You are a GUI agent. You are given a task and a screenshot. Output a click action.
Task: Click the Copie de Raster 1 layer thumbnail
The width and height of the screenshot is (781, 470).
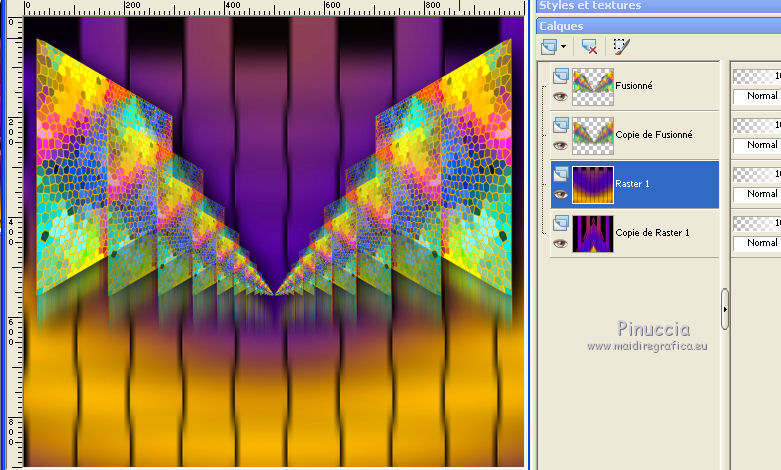click(x=592, y=232)
